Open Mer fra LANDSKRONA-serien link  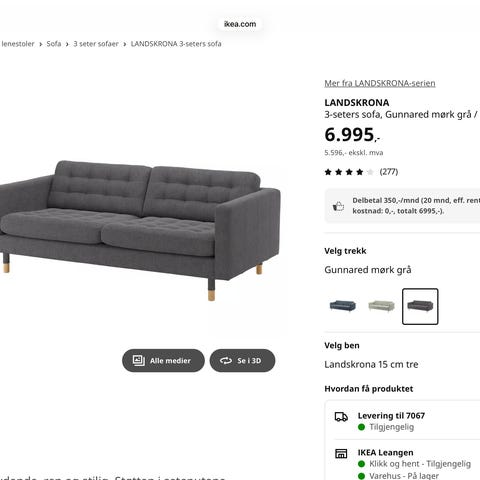[x=380, y=83]
